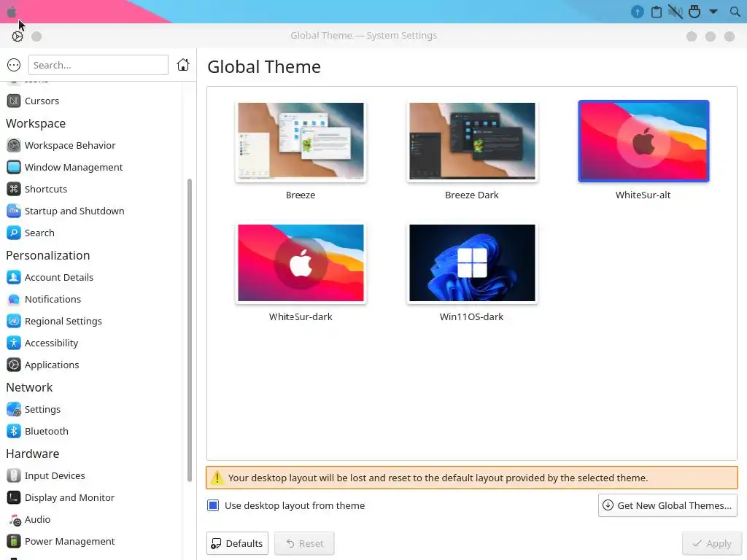This screenshot has height=560, width=747.
Task: Click the Reset button
Action: point(304,543)
